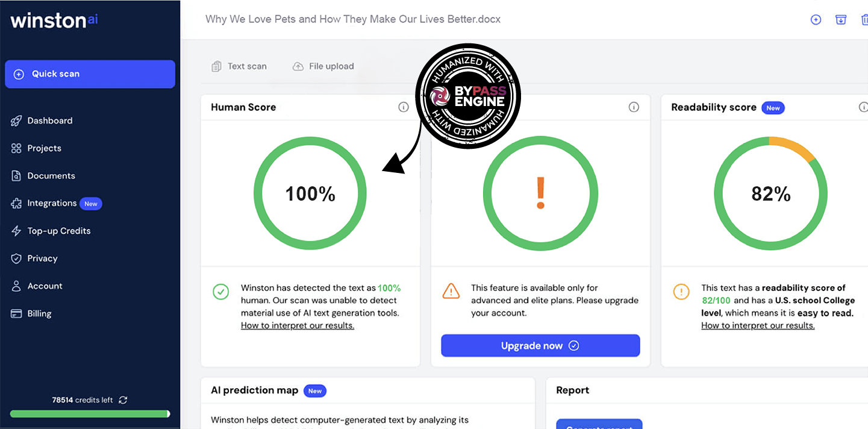
Task: Click the credits remaining progress bar
Action: (x=90, y=414)
